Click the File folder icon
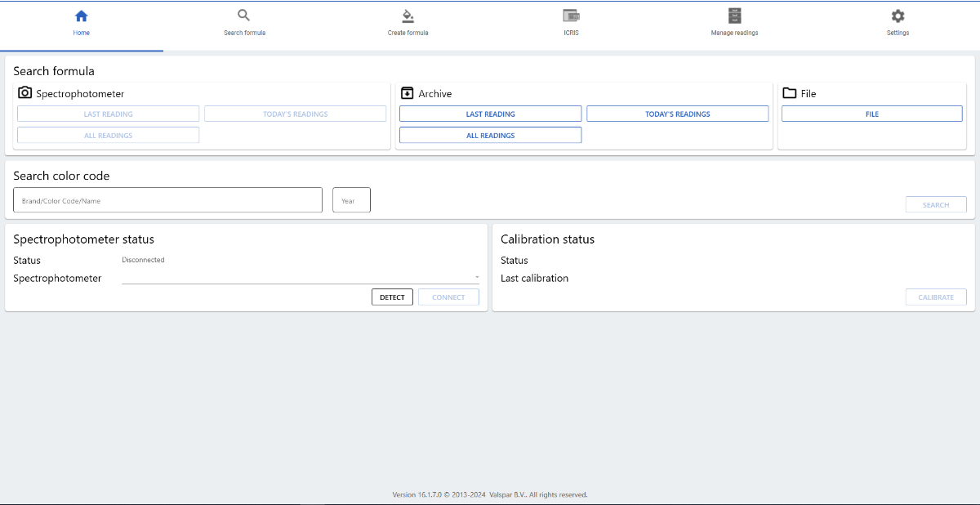Screen dimensions: 980x505 click(788, 93)
